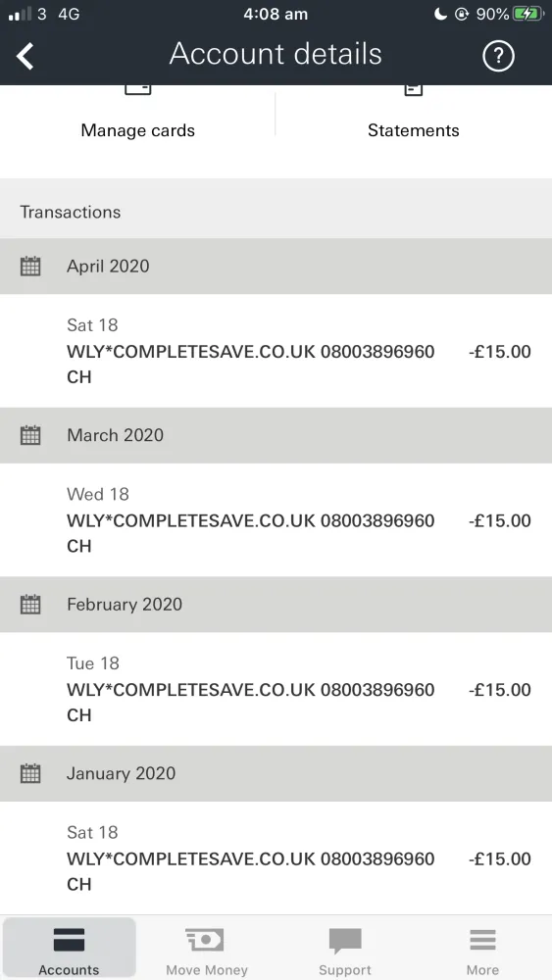
Task: Tap the Manage cards icon
Action: (137, 90)
